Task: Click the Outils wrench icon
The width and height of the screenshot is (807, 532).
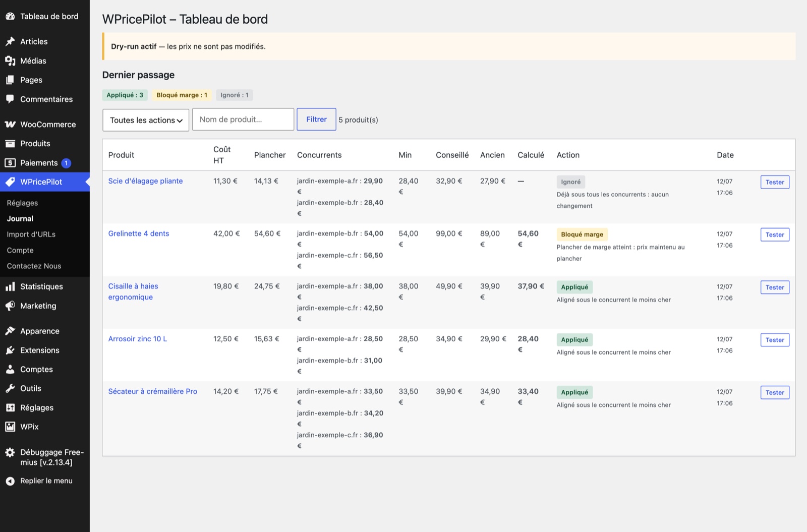Action: (x=10, y=388)
